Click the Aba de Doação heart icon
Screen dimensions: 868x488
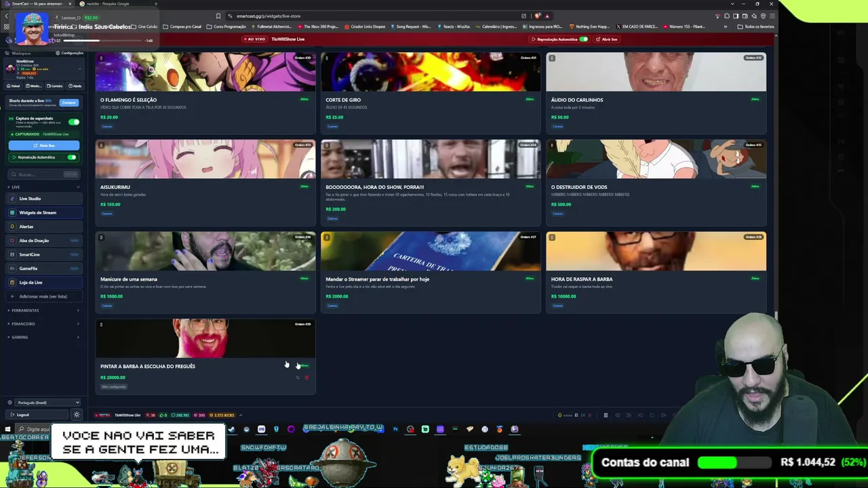click(12, 241)
